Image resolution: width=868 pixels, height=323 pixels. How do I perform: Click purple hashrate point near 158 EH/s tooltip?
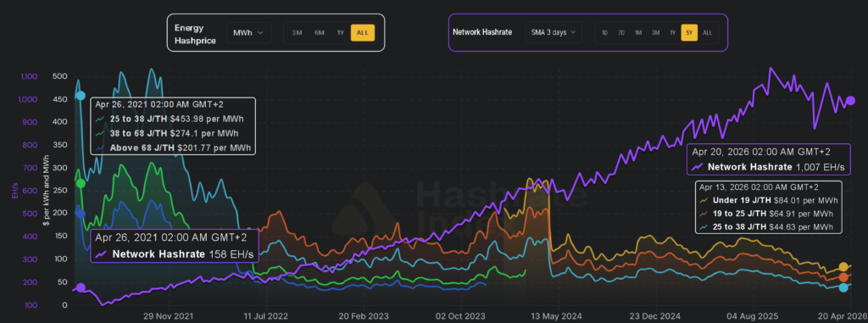(x=81, y=287)
